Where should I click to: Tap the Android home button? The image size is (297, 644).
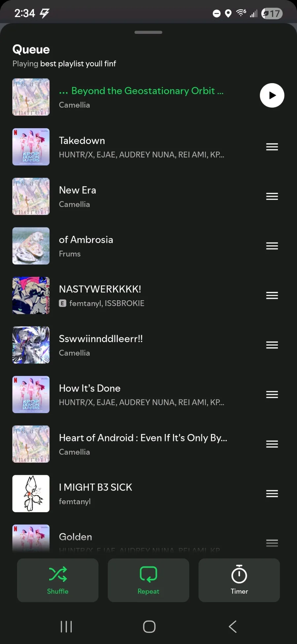click(149, 626)
